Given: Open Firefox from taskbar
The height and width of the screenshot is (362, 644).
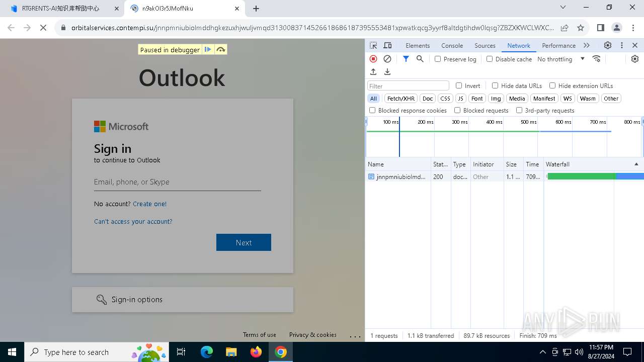Looking at the screenshot, I should [256, 352].
